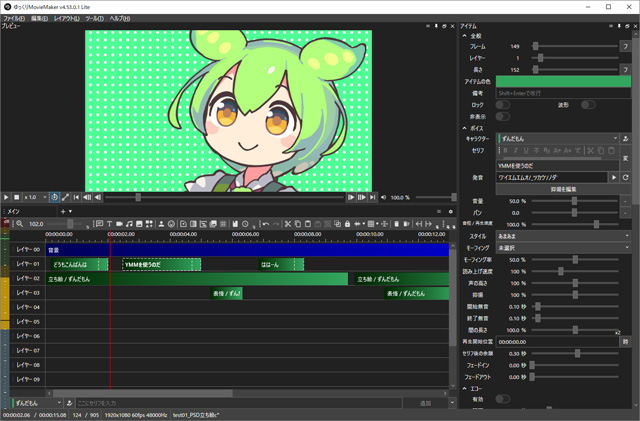Click the アイテムの色 green color swatch
The height and width of the screenshot is (421, 640).
click(563, 81)
